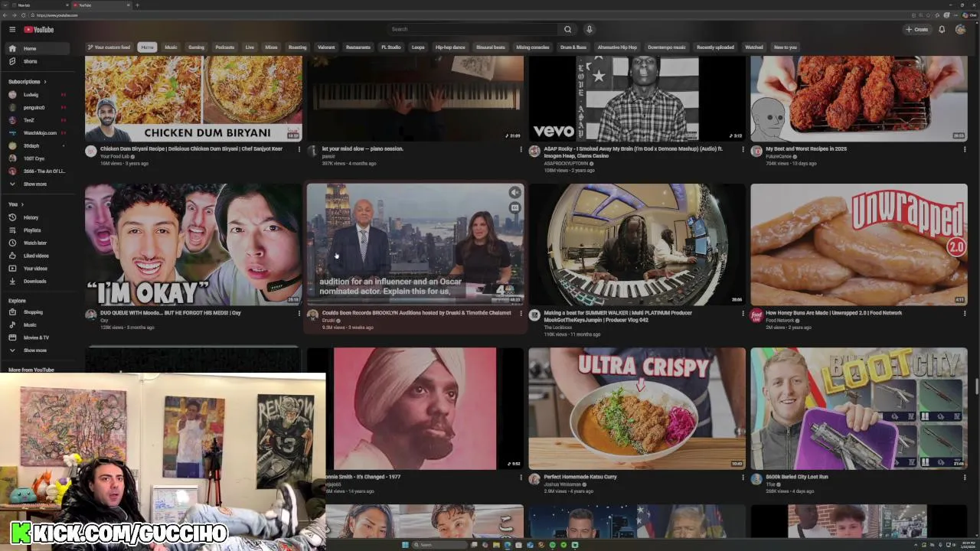Play the I'M OKAY duo queue thumbnail
Screen dimensions: 980x551
[193, 244]
